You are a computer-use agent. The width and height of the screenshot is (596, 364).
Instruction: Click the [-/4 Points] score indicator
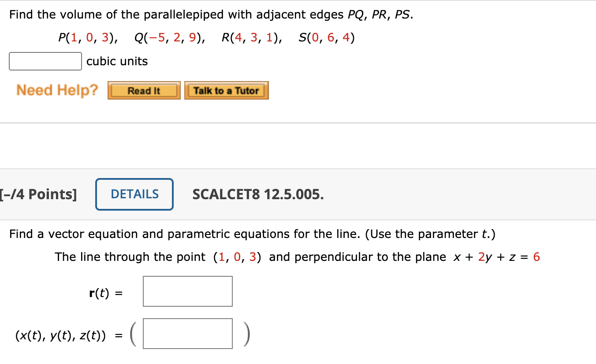click(39, 194)
